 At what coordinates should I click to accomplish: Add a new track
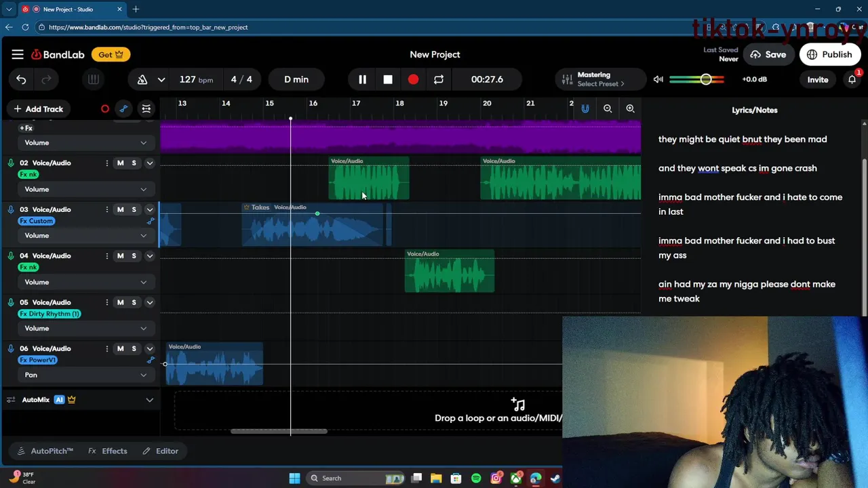(x=38, y=109)
